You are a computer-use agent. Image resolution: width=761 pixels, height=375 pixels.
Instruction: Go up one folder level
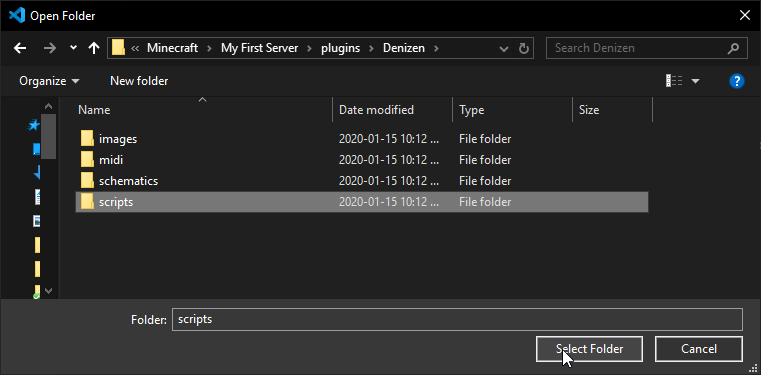coord(94,48)
